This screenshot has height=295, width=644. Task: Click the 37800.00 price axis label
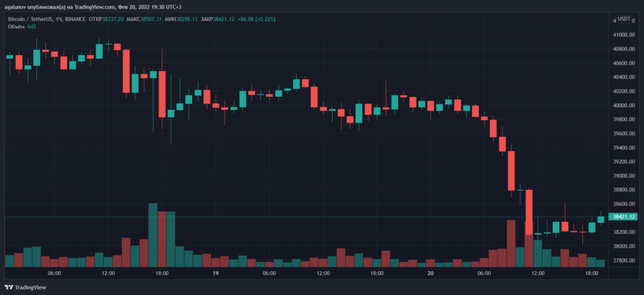[x=624, y=260]
